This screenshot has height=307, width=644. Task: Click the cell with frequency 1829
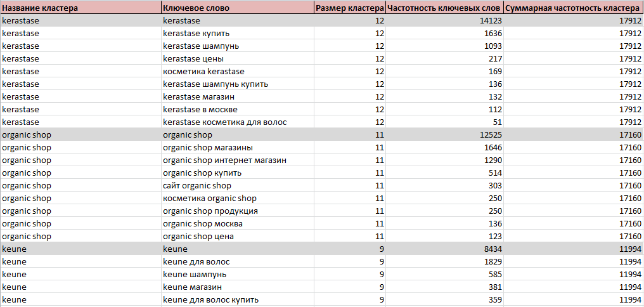coord(444,262)
